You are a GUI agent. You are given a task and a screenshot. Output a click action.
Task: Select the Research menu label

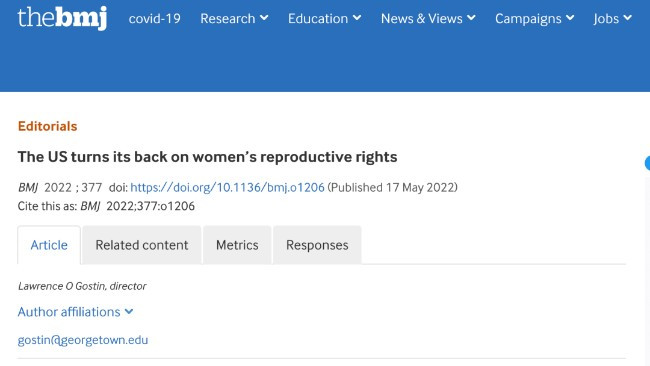click(228, 19)
